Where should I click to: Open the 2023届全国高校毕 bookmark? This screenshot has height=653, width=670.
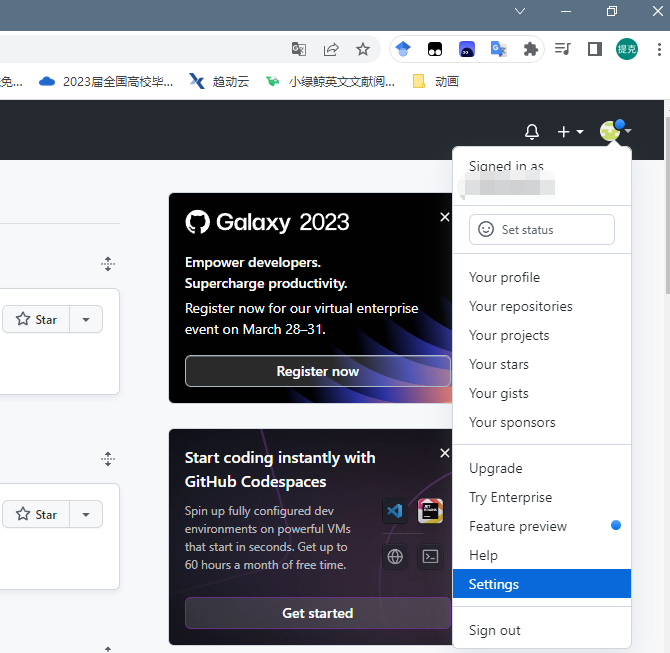click(106, 81)
